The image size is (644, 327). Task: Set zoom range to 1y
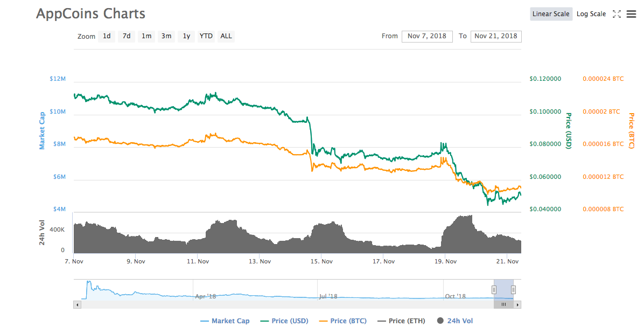(186, 36)
